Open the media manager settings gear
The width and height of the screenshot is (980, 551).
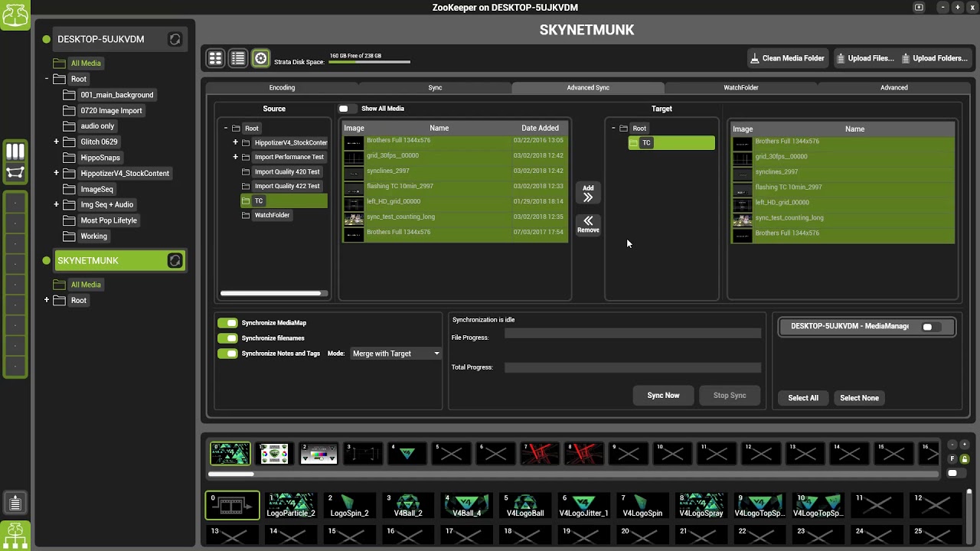click(x=261, y=58)
